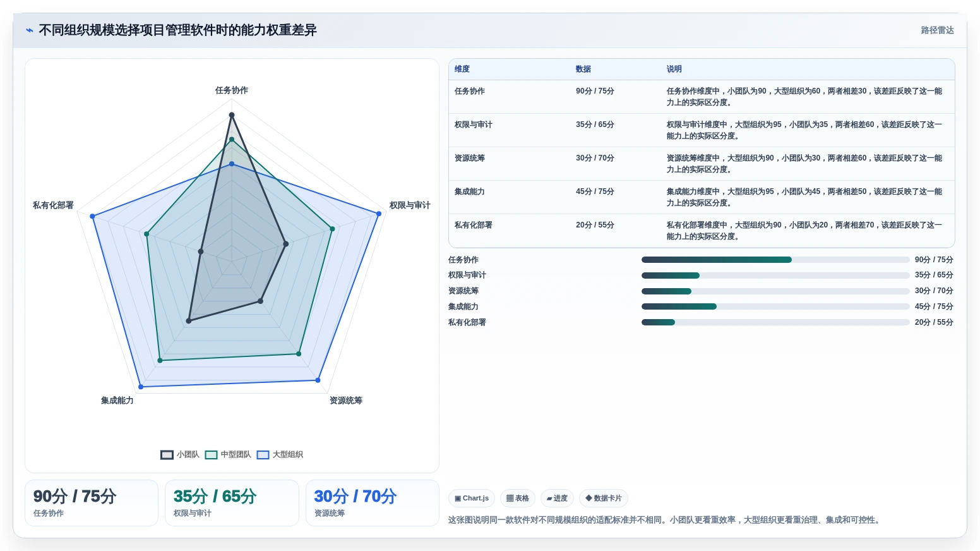Open the 35分 / 65分 权限与审计 card

(232, 503)
